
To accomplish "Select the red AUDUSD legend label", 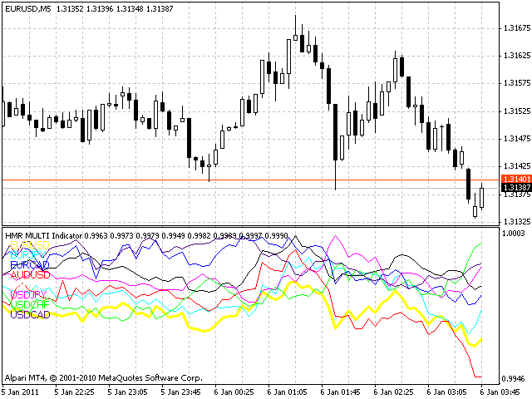I will click(x=27, y=274).
